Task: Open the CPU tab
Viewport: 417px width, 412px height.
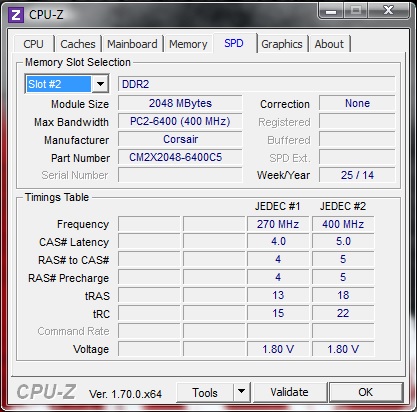Action: point(34,44)
